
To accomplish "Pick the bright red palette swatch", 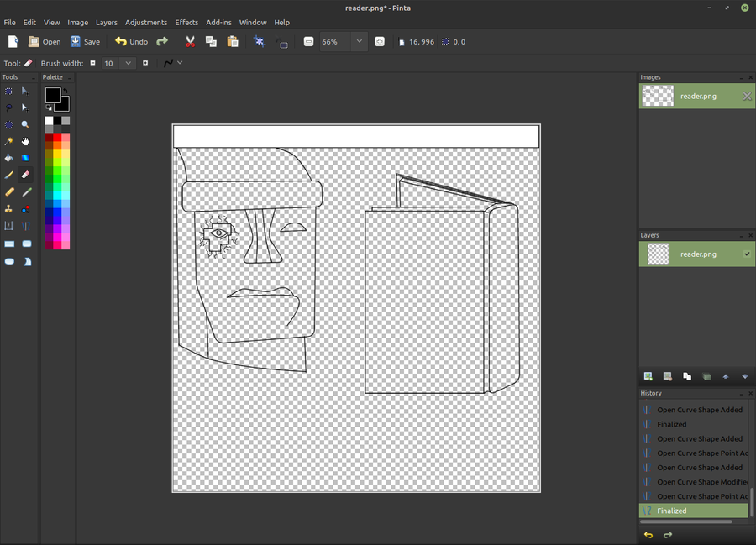I will click(57, 137).
